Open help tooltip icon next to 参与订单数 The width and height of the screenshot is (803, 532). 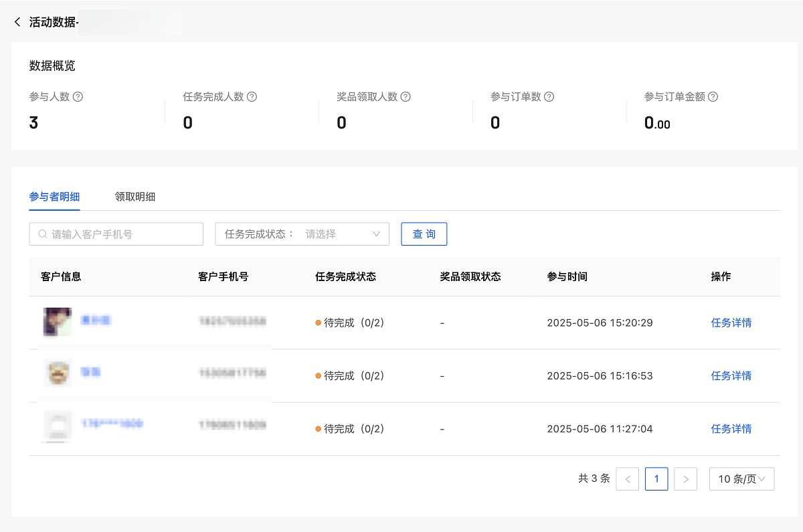point(549,96)
